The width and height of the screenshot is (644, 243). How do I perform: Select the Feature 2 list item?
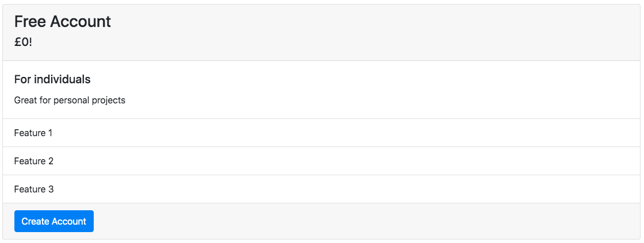[33, 161]
